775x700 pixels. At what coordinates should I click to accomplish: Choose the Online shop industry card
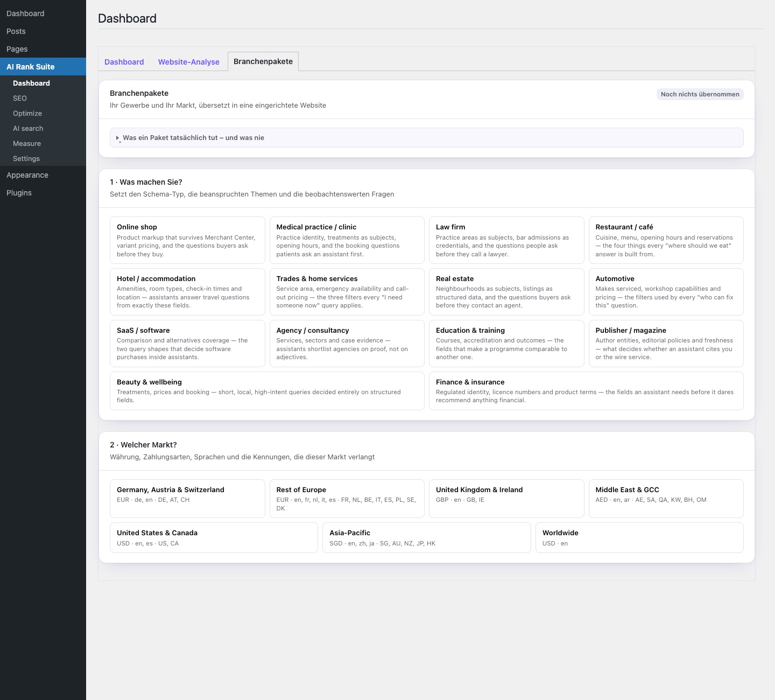pyautogui.click(x=187, y=240)
